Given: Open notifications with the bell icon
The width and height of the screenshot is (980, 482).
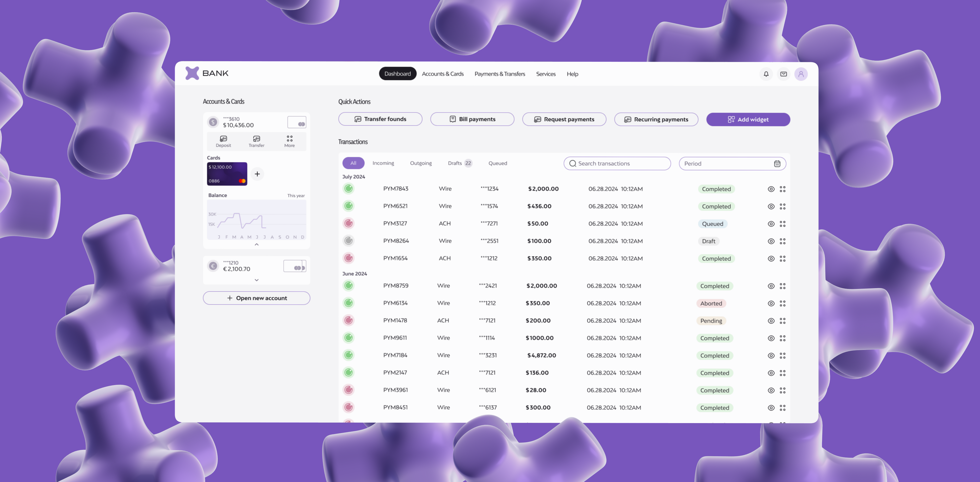Looking at the screenshot, I should (766, 74).
